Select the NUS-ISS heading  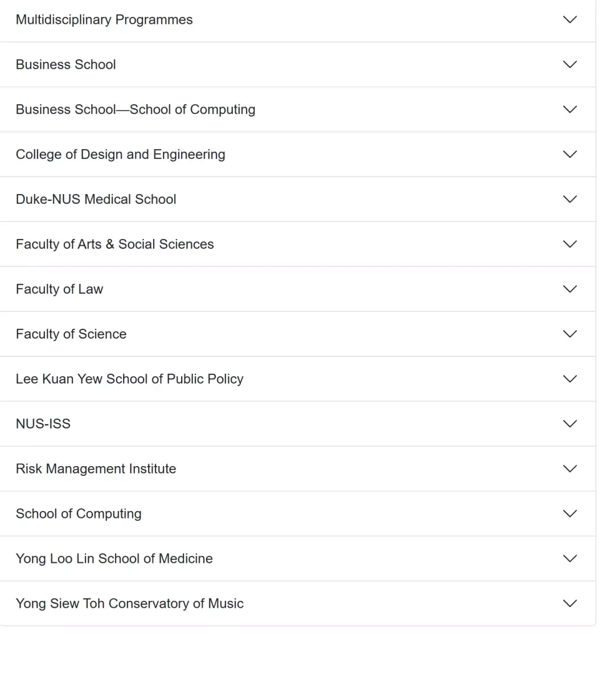point(43,424)
